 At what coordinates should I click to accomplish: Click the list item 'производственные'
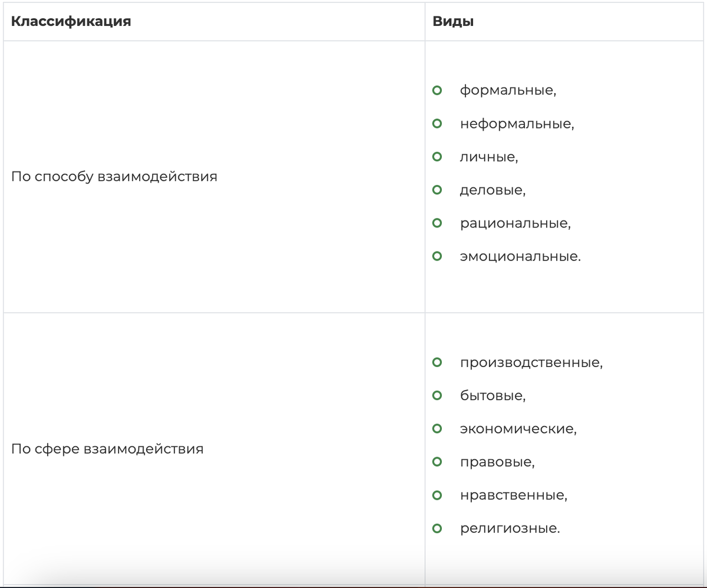[531, 362]
